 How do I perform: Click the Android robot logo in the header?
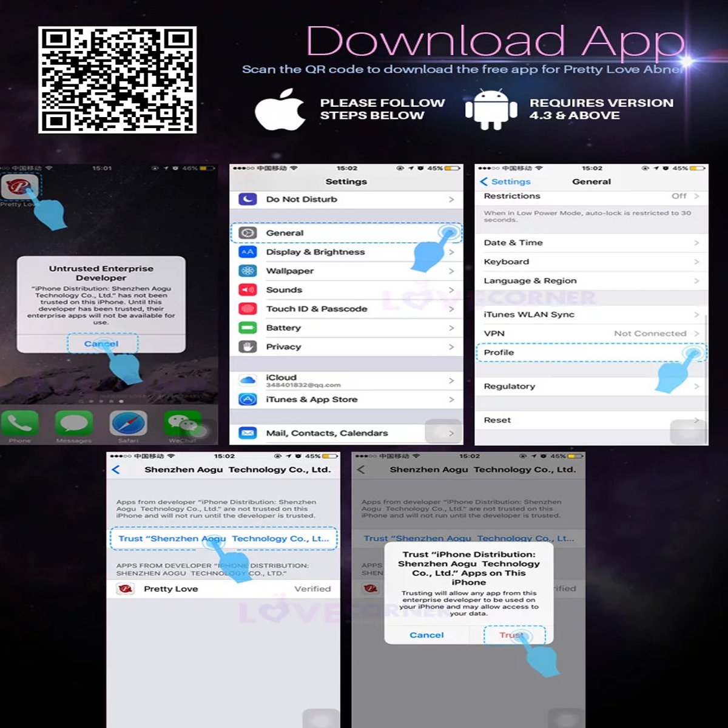click(491, 109)
